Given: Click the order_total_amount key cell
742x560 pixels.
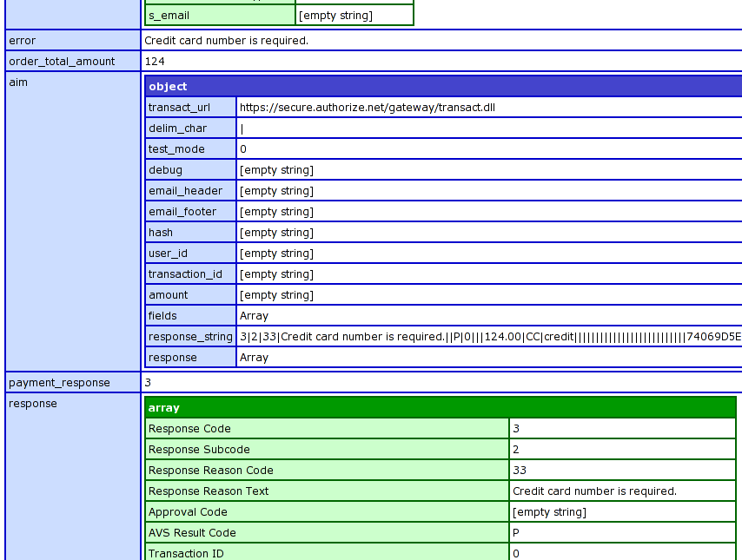Looking at the screenshot, I should click(73, 61).
